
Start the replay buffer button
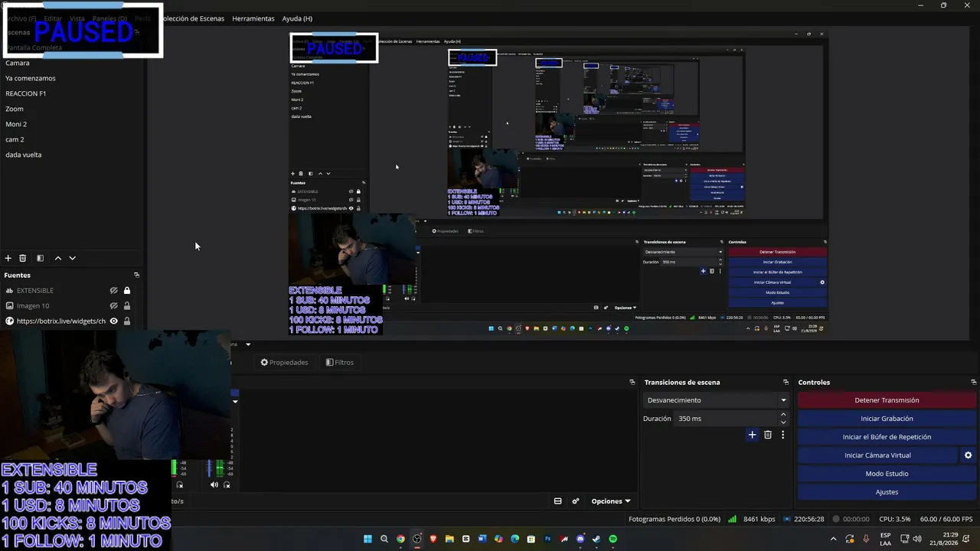click(887, 437)
